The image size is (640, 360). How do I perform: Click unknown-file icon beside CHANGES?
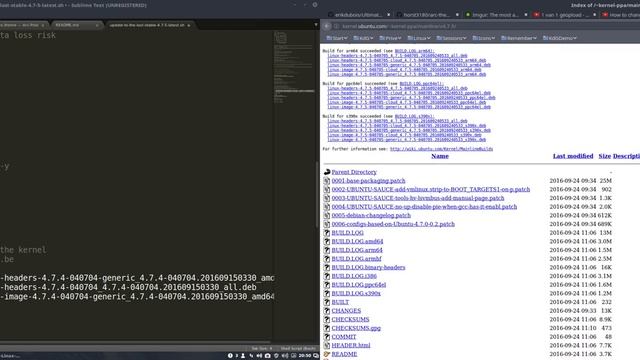coord(327,311)
